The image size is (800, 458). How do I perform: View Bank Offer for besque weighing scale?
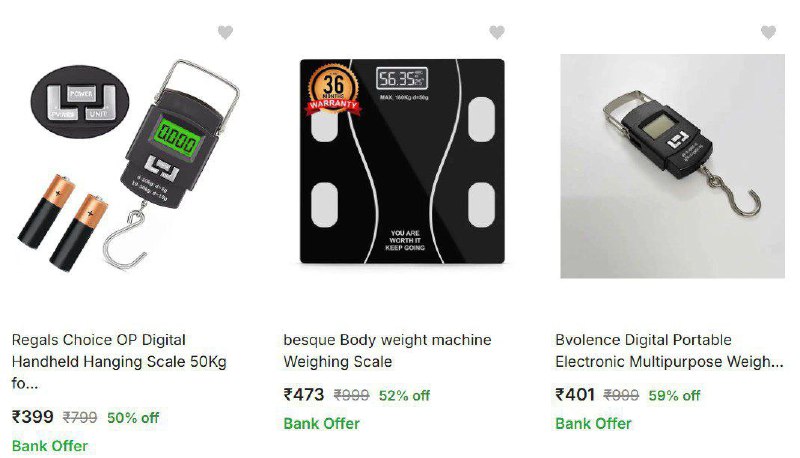pos(321,423)
